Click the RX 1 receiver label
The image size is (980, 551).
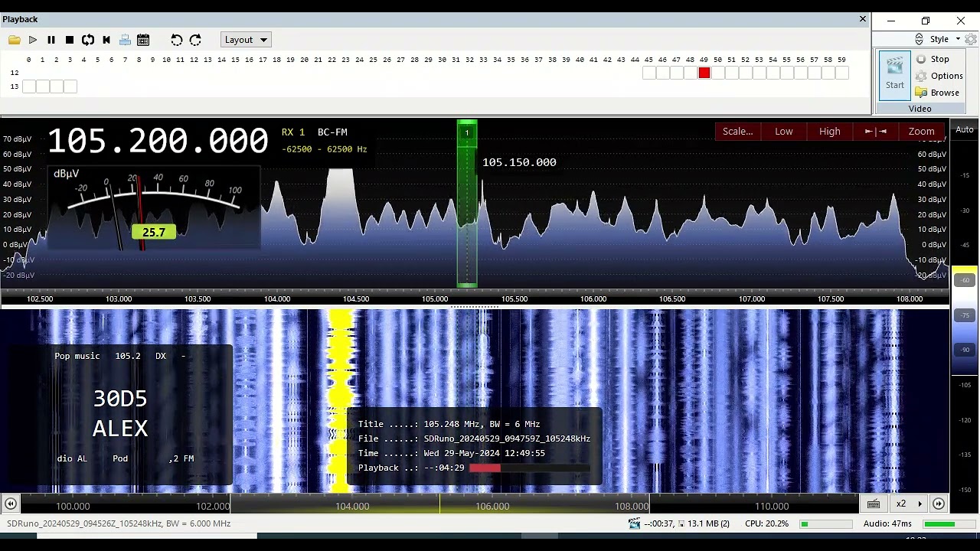click(x=293, y=132)
